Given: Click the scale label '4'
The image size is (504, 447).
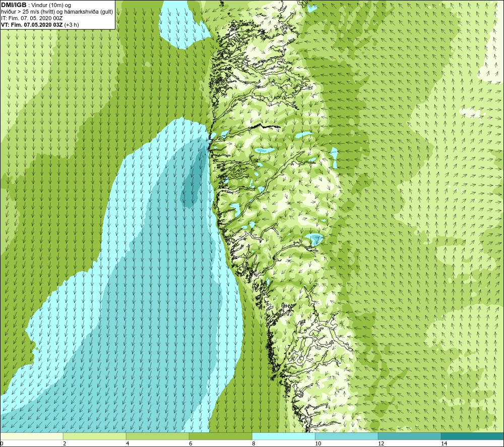Looking at the screenshot, I should (128, 443).
